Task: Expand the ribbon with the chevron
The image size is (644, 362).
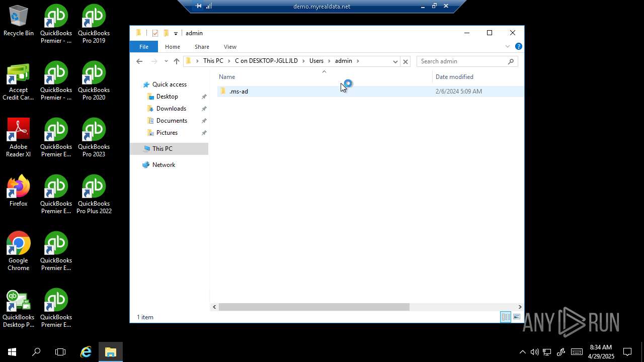Action: pos(508,46)
